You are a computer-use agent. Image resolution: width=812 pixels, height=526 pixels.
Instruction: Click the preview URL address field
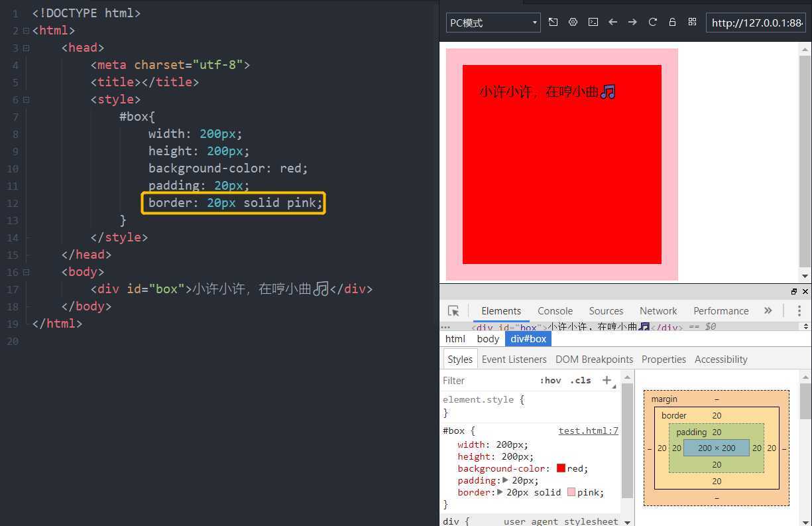pyautogui.click(x=756, y=23)
